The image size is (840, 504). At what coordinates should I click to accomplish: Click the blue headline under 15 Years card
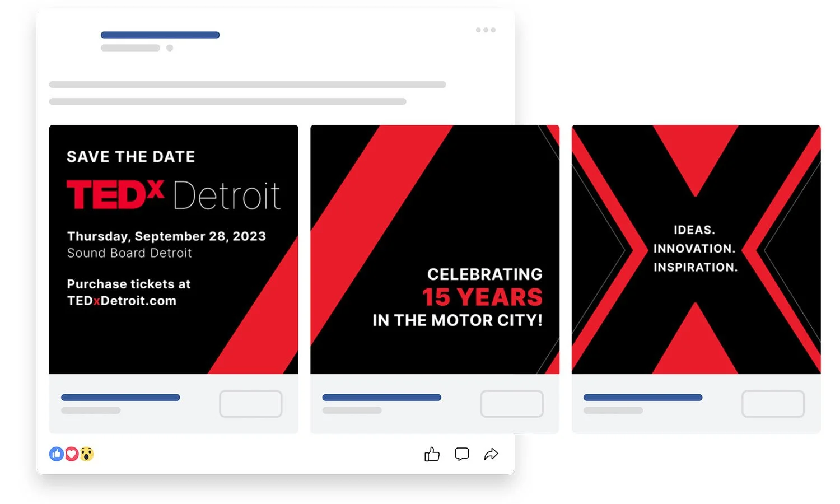382,398
